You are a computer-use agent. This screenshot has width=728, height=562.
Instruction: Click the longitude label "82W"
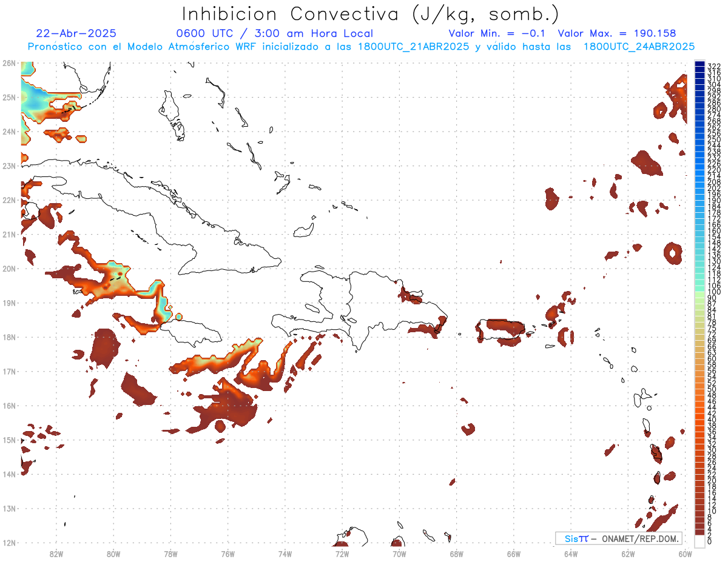tap(56, 554)
